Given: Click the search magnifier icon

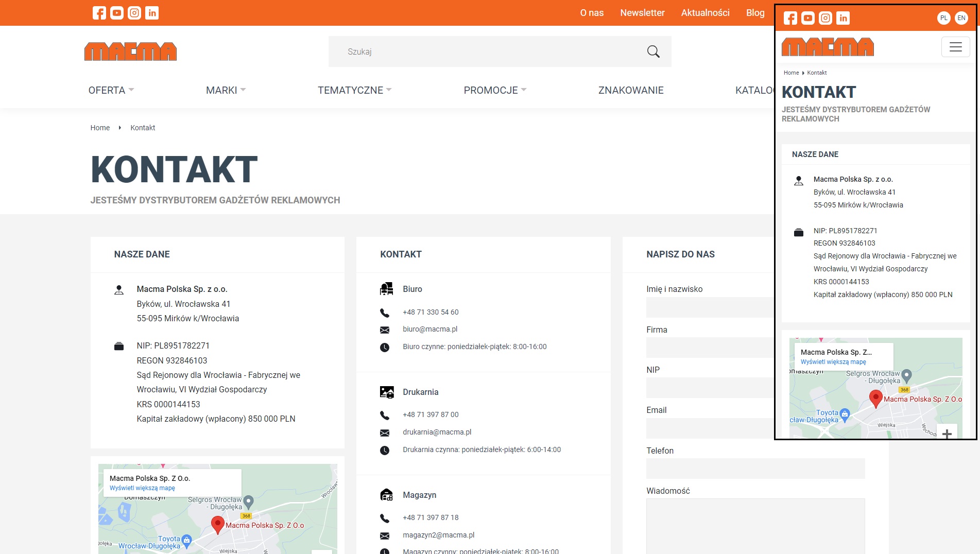Looking at the screenshot, I should [653, 51].
